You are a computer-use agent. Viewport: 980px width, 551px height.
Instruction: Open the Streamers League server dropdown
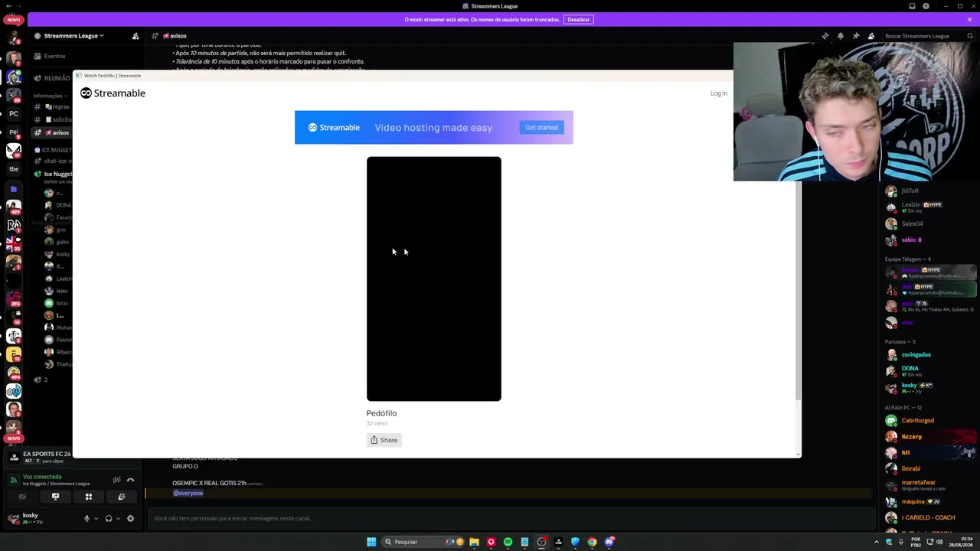pyautogui.click(x=73, y=36)
